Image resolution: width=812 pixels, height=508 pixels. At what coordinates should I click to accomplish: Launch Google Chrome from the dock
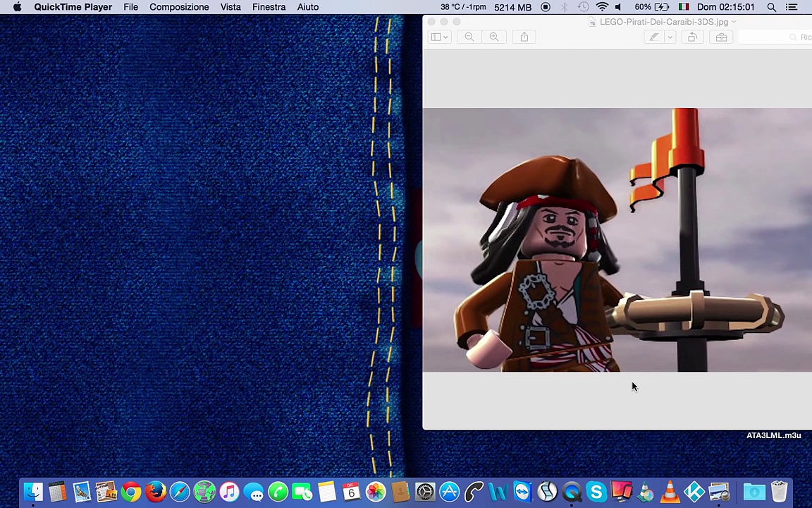pos(131,491)
